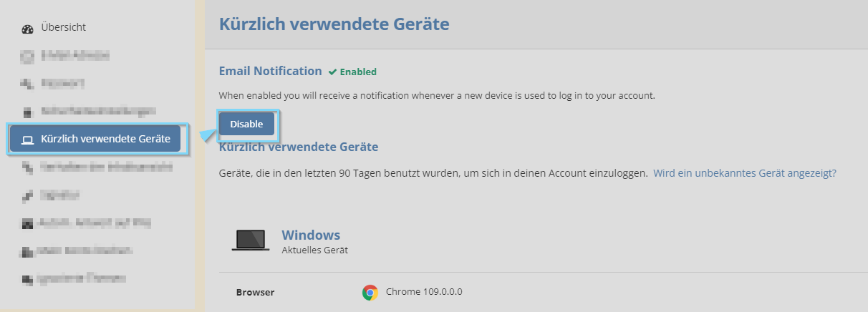
Task: Click the large laptop device icon
Action: [251, 240]
